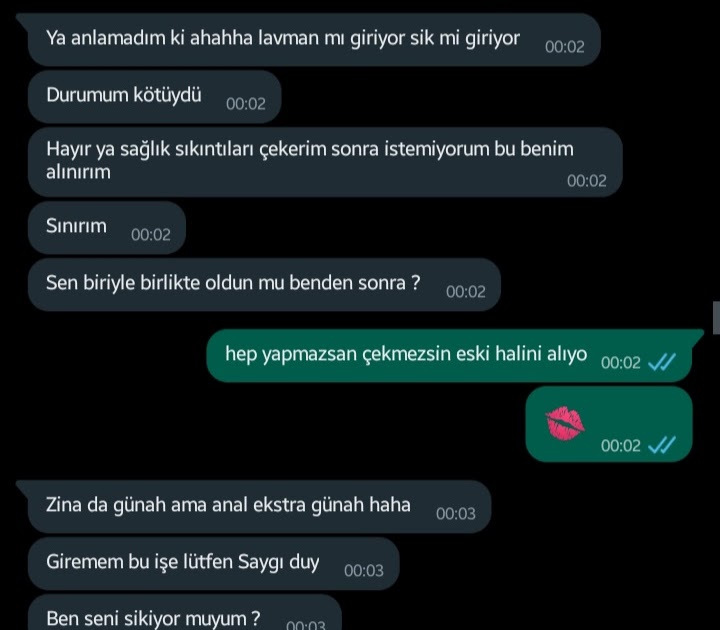Click the scrollbar handle at the right edge
Image resolution: width=720 pixels, height=630 pixels.
point(716,318)
